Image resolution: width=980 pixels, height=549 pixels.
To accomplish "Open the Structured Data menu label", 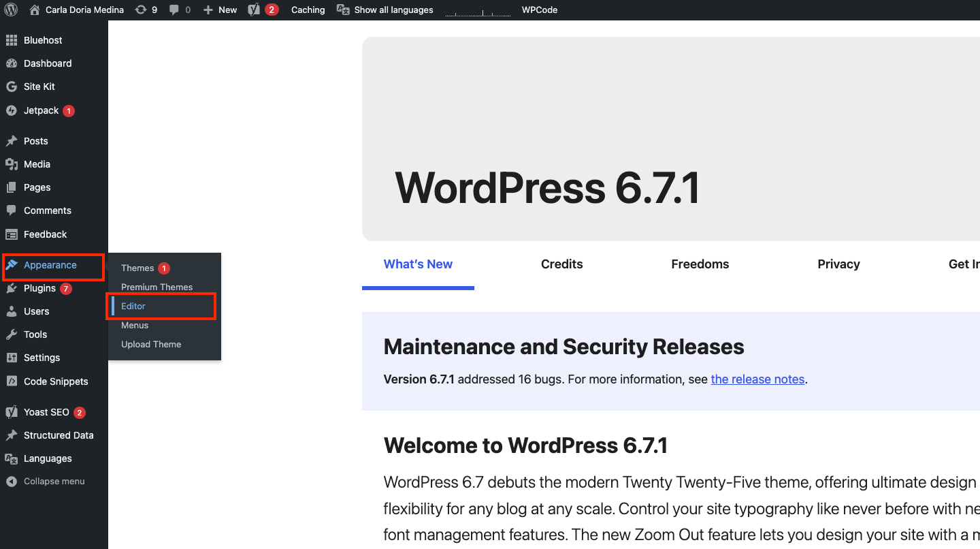I will tap(59, 435).
